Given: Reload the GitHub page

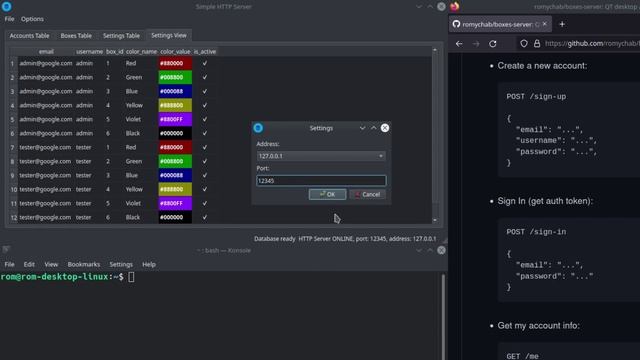Looking at the screenshot, I should click(493, 44).
